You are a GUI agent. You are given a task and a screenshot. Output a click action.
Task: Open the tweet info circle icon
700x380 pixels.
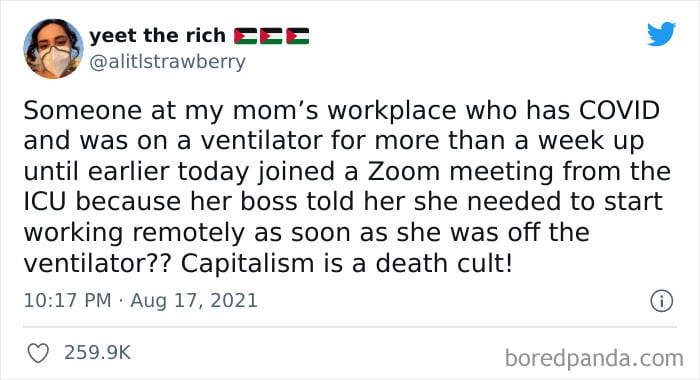(661, 301)
